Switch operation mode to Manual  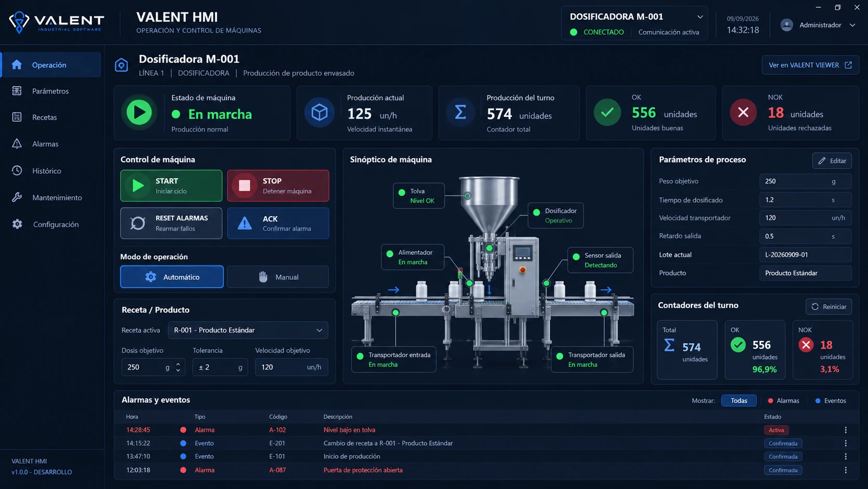click(x=278, y=277)
